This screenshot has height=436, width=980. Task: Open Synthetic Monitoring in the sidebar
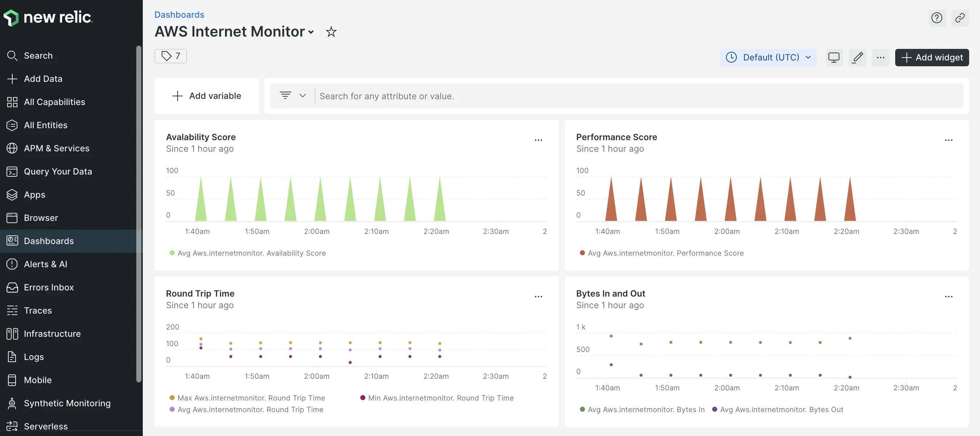click(x=67, y=403)
